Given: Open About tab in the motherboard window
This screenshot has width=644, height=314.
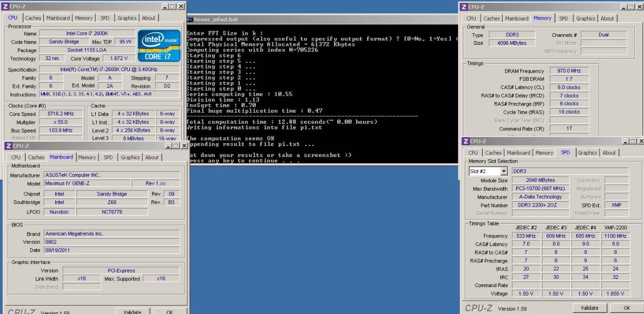Looking at the screenshot, I should point(152,157).
